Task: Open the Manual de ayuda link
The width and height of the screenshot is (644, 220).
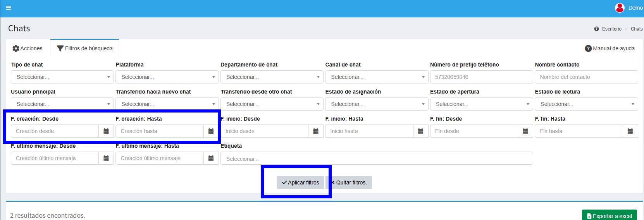Action: (x=610, y=48)
